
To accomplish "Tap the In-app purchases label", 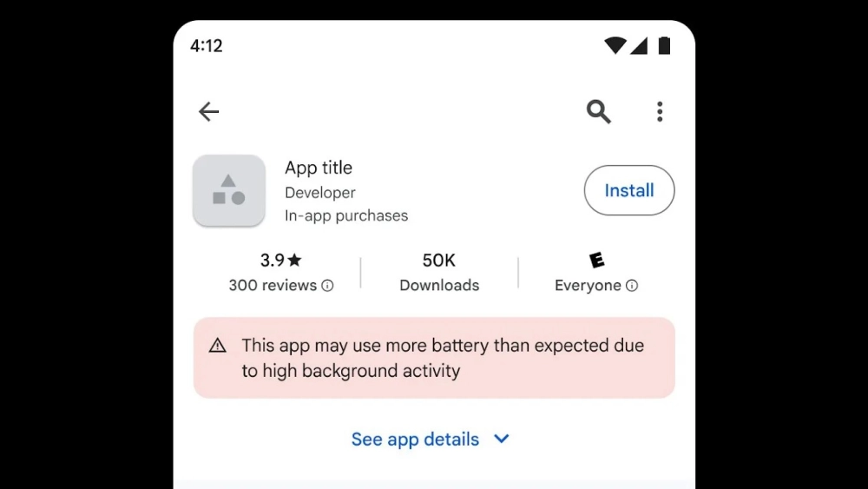I will point(346,215).
